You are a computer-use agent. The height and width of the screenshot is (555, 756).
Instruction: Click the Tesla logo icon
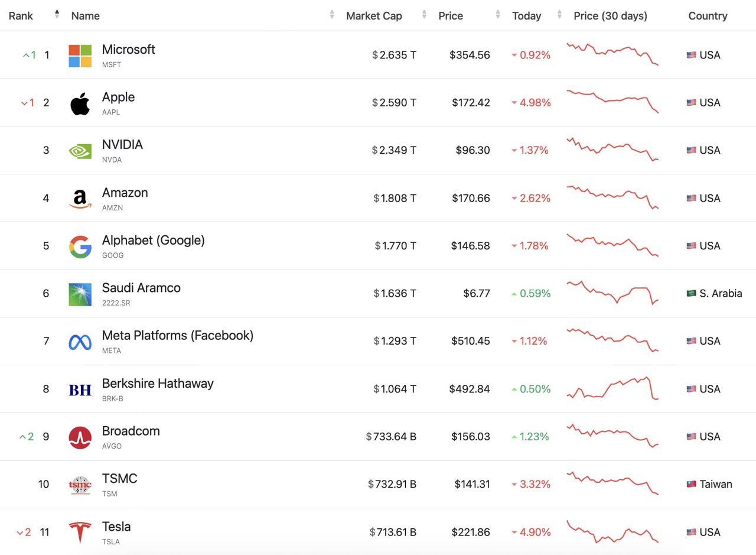[80, 533]
